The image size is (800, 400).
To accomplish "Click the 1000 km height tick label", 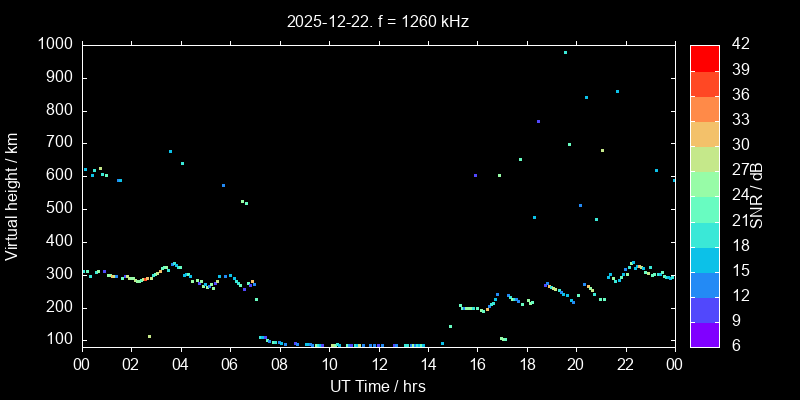I will tap(53, 44).
